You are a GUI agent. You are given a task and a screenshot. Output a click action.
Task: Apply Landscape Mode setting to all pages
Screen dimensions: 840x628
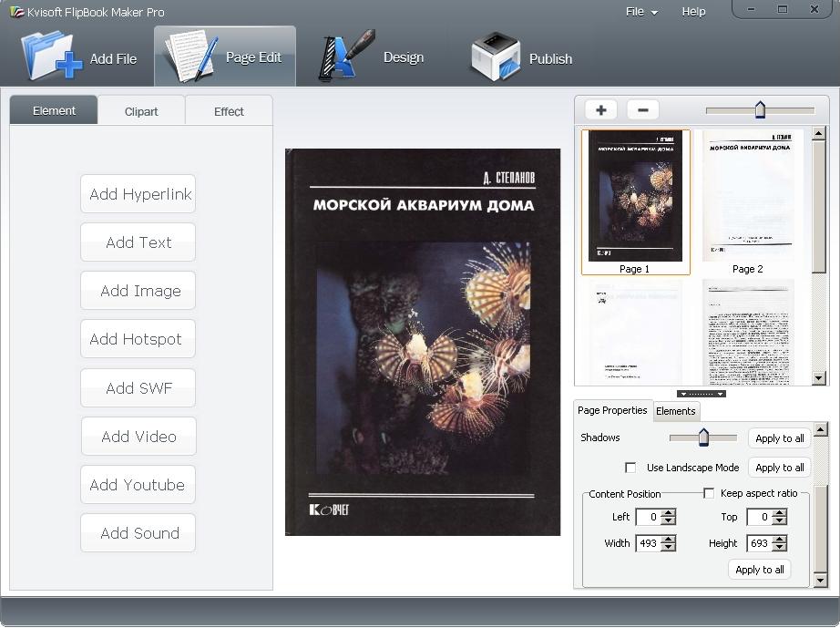click(780, 468)
